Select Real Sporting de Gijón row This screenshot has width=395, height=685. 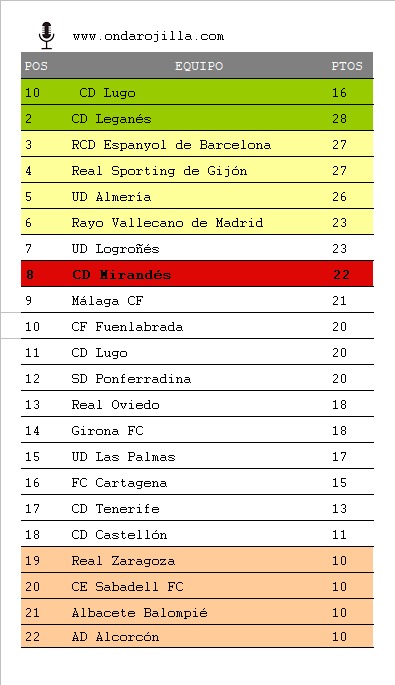(197, 170)
